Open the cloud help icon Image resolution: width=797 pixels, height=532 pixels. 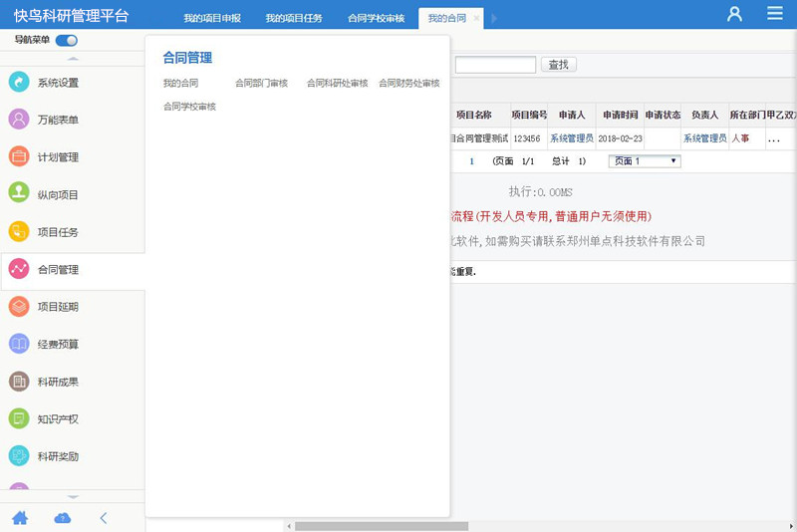pyautogui.click(x=63, y=518)
